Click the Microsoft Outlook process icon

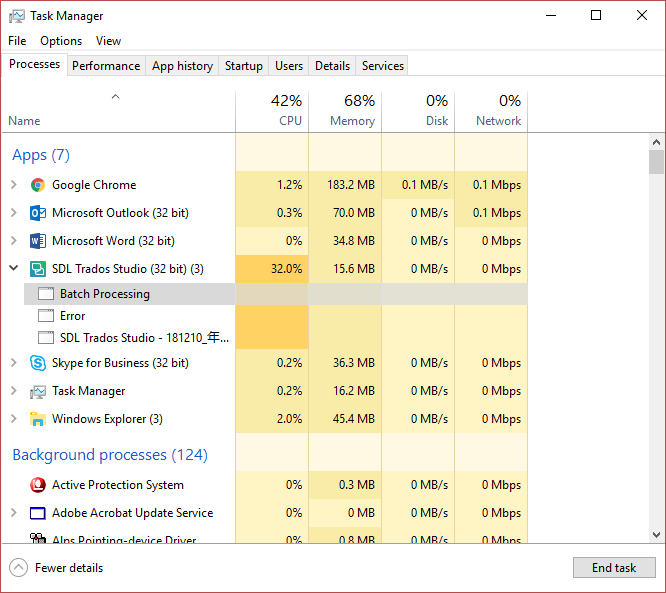[x=38, y=213]
